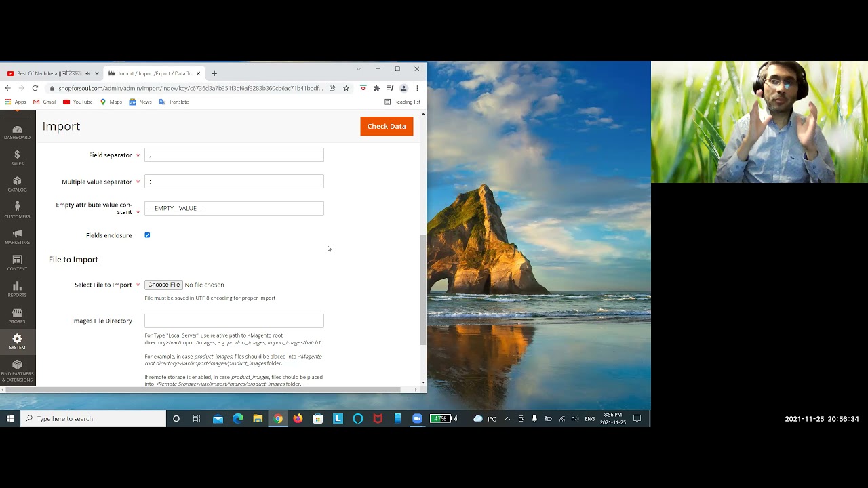Click the Empty attribute value constant field

click(x=234, y=208)
